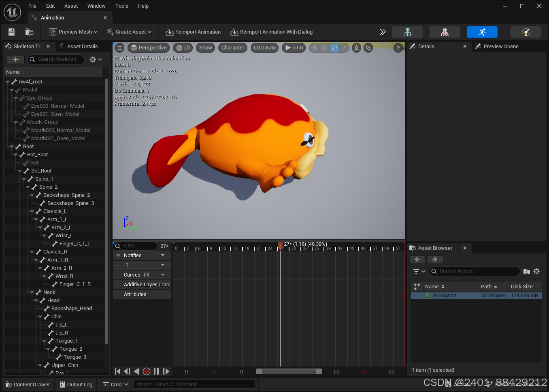
Task: Open the viewport hamburger options menu
Action: point(119,48)
